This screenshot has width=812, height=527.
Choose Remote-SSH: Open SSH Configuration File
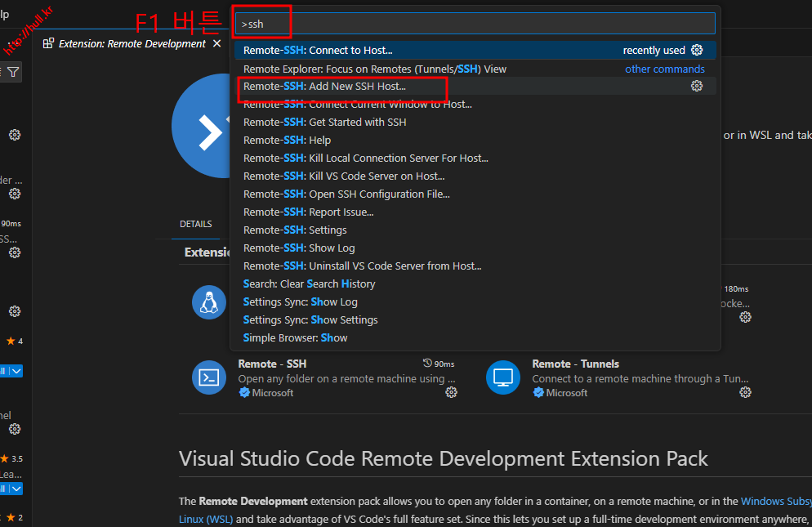point(346,194)
